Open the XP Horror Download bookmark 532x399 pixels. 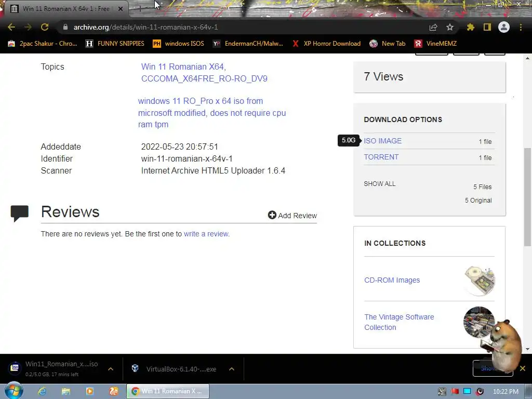pos(326,44)
